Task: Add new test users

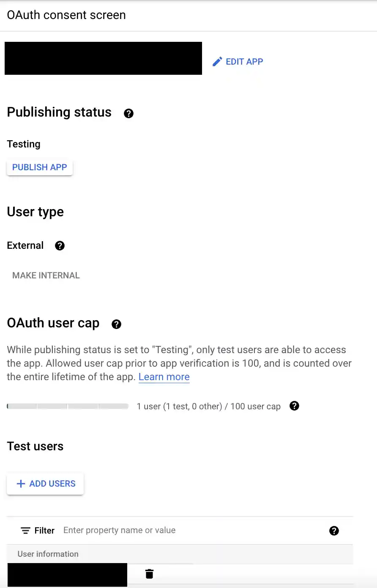Action: pos(45,483)
